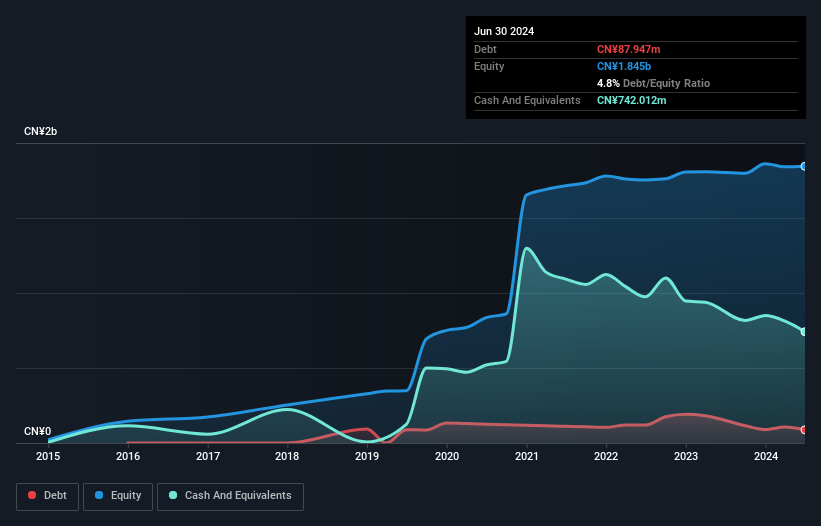Click the 2020 x-axis label
This screenshot has width=821, height=526.
[x=447, y=456]
